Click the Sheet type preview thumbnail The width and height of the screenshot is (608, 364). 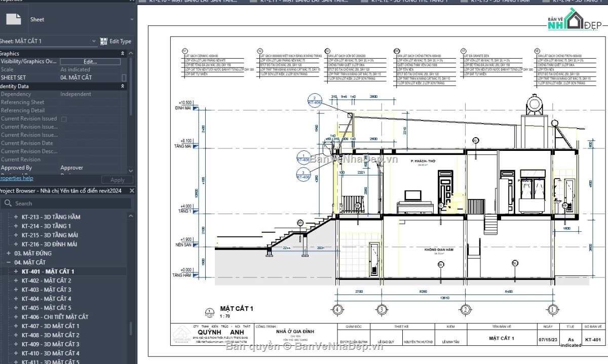13,19
